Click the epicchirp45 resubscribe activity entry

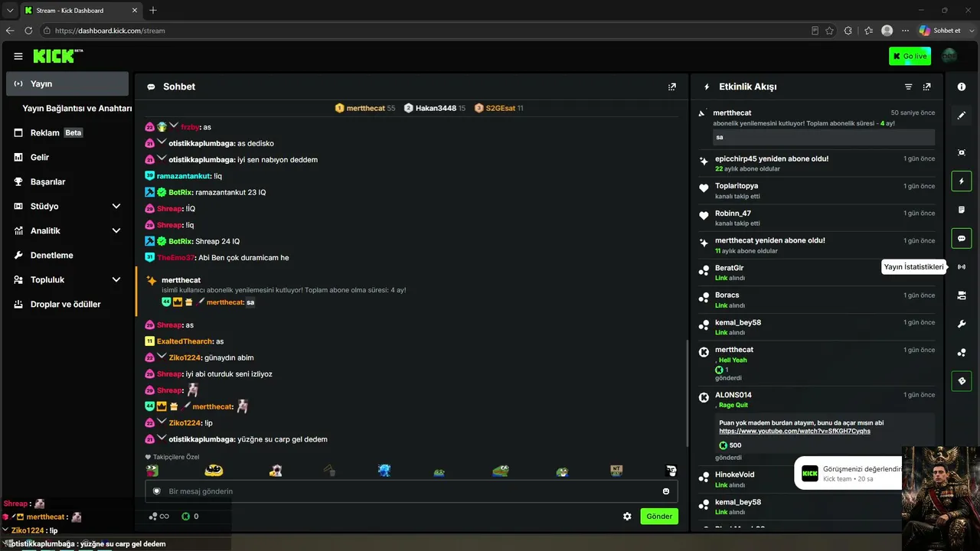816,164
